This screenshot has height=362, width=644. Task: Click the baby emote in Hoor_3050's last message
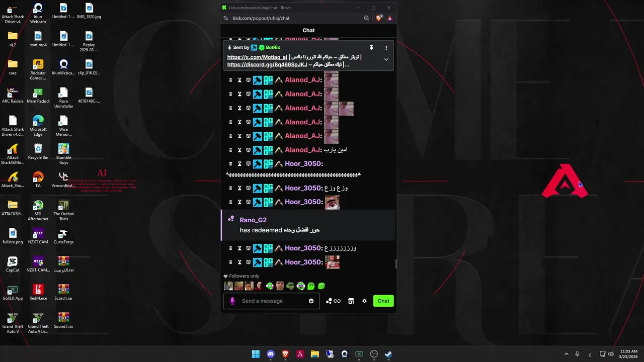(x=332, y=262)
